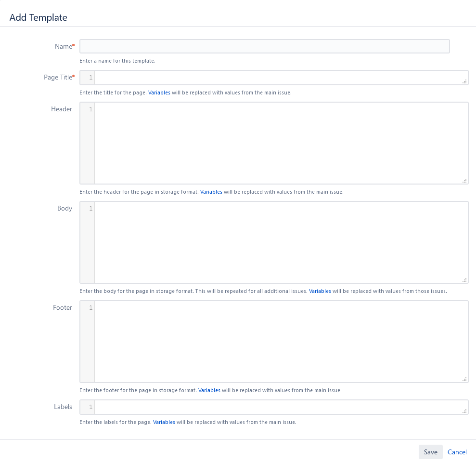
Task: Cancel adding the template
Action: 457,452
